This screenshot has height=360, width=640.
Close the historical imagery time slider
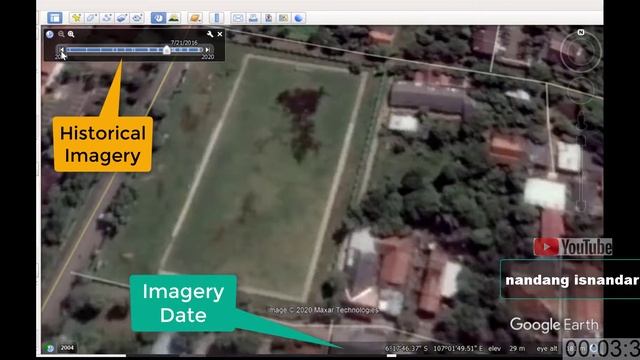tap(220, 34)
